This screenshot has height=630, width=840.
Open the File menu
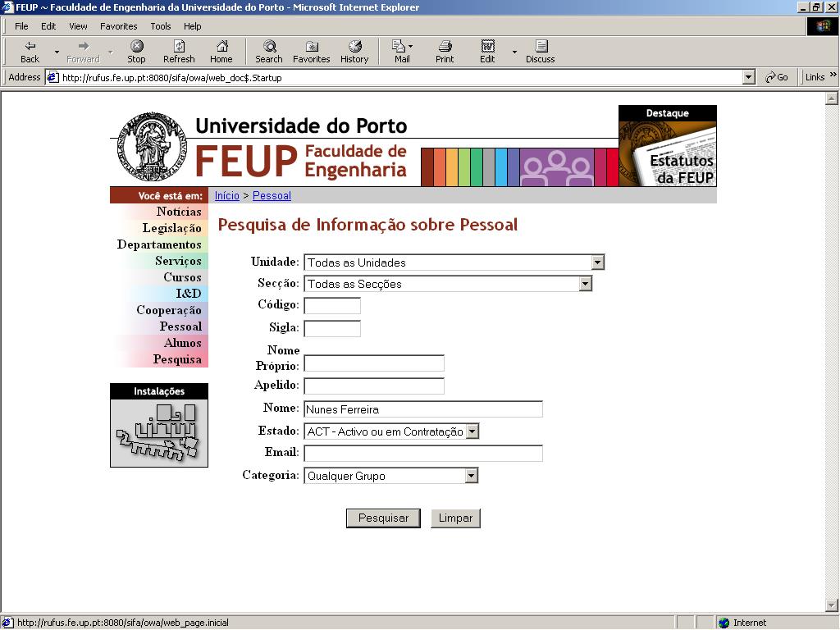[x=21, y=26]
